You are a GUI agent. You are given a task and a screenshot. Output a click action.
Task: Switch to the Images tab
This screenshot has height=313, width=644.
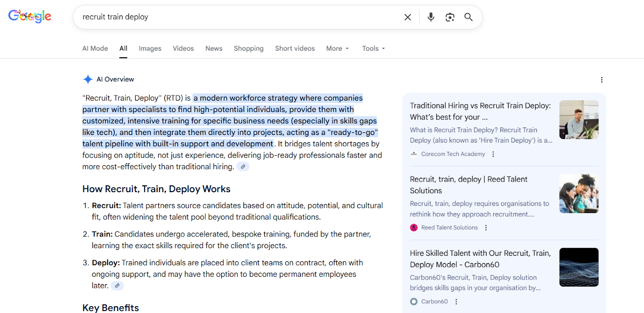coord(150,48)
